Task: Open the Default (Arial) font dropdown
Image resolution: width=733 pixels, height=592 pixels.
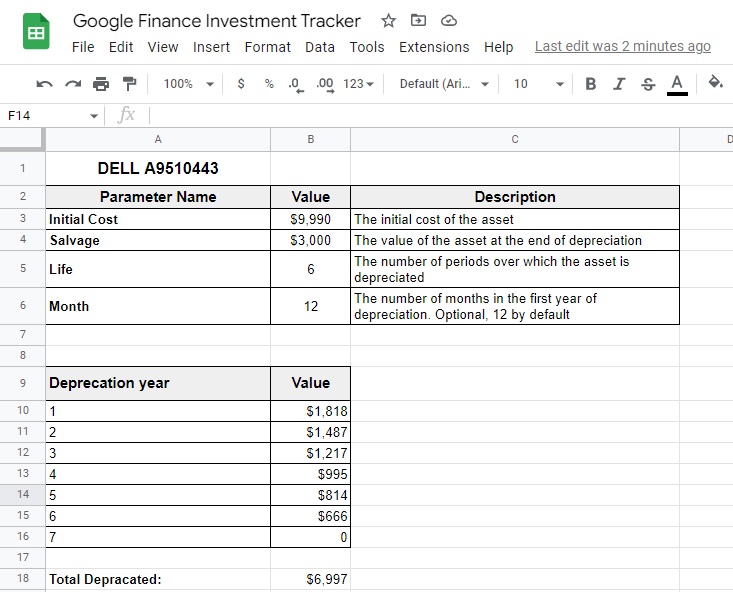Action: [x=444, y=84]
